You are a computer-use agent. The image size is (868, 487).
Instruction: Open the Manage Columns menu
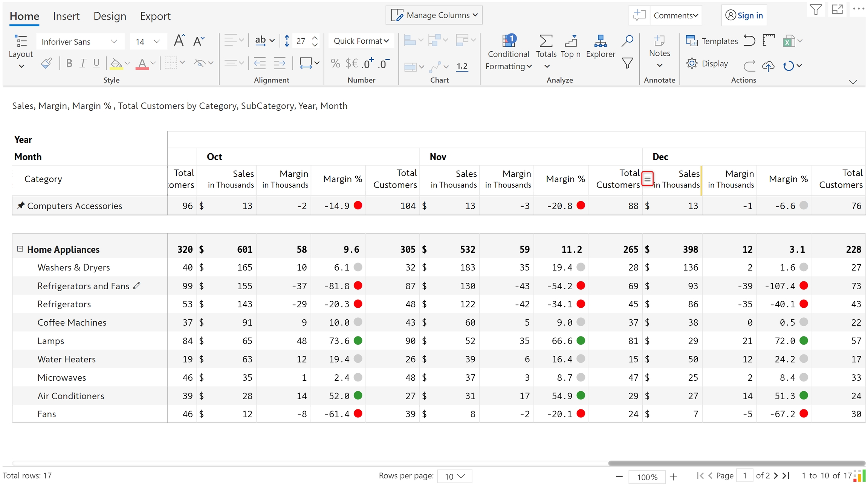click(434, 15)
